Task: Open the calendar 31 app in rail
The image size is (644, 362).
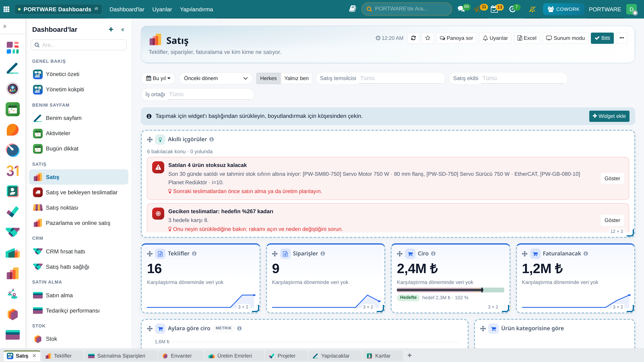Action: click(13, 171)
